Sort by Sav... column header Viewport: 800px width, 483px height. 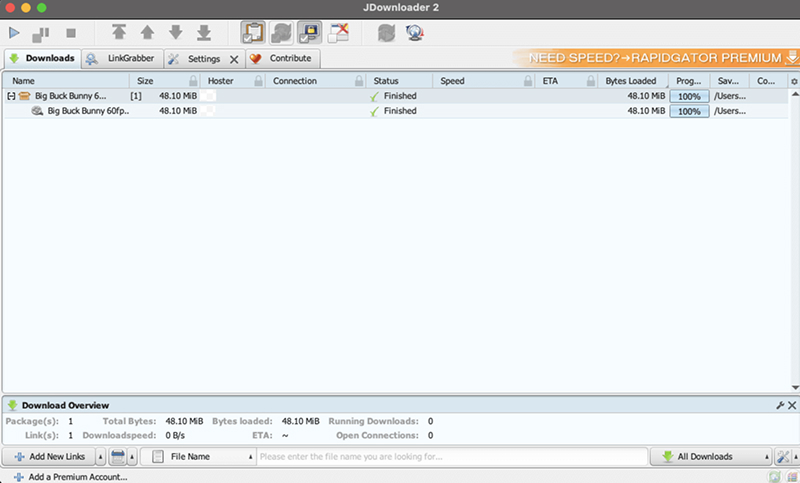click(x=729, y=81)
